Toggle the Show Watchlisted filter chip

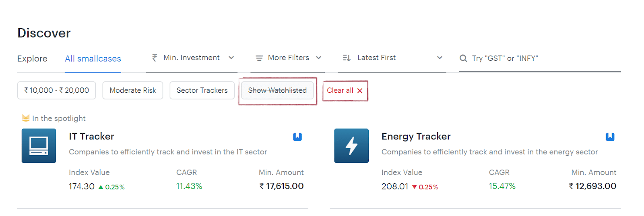(x=277, y=90)
